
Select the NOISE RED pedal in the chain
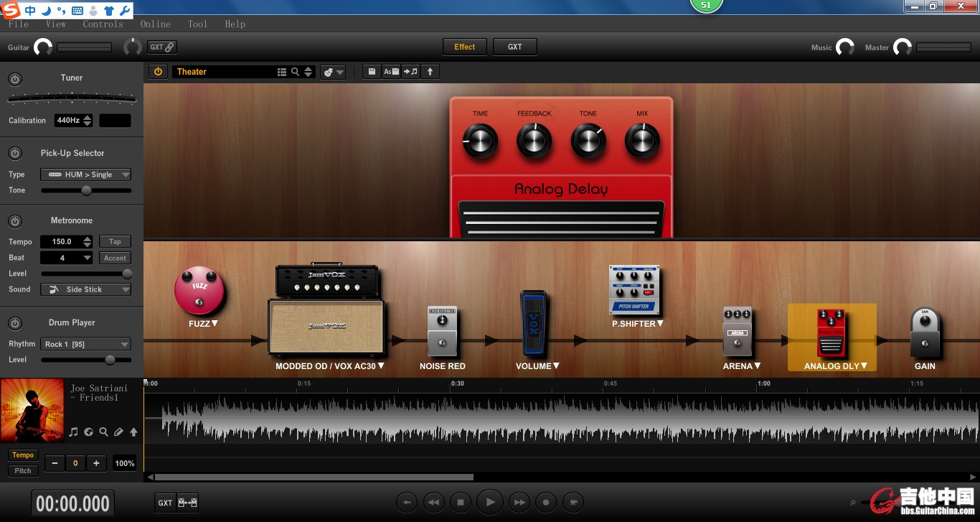pyautogui.click(x=443, y=331)
